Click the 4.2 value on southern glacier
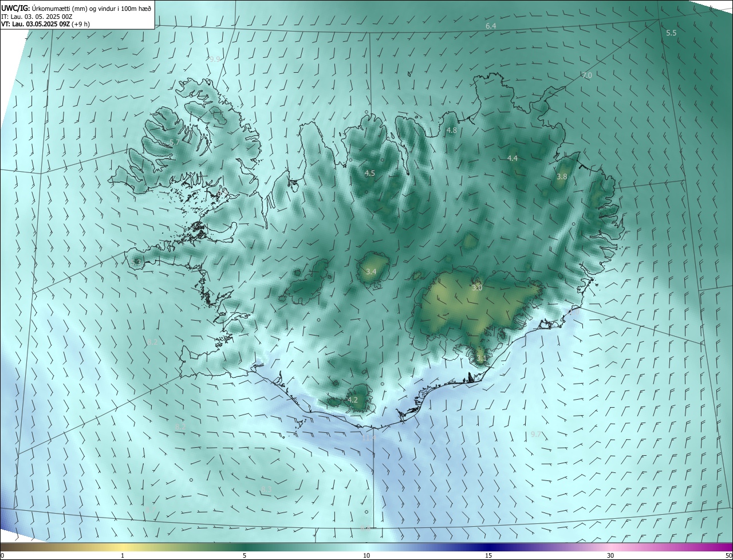Screen dimensions: 733x560 (x=353, y=400)
